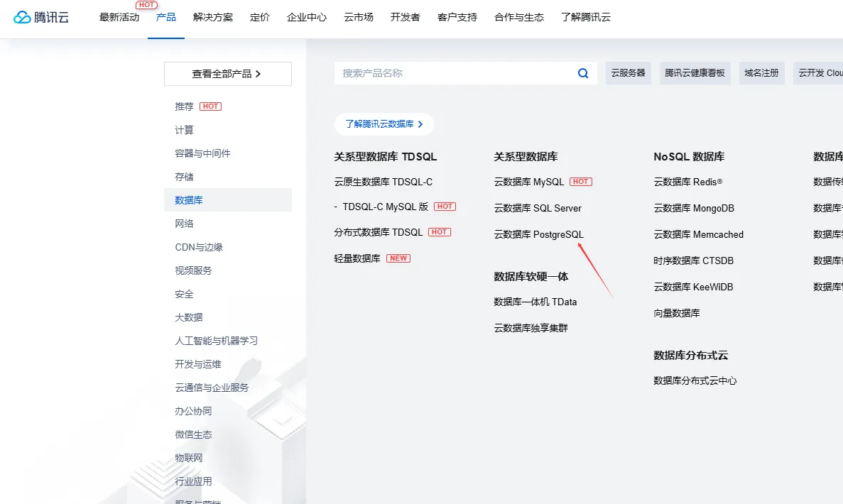Viewport: 843px width, 504px height.
Task: Open 查看全部产品 with chevron
Action: point(227,74)
